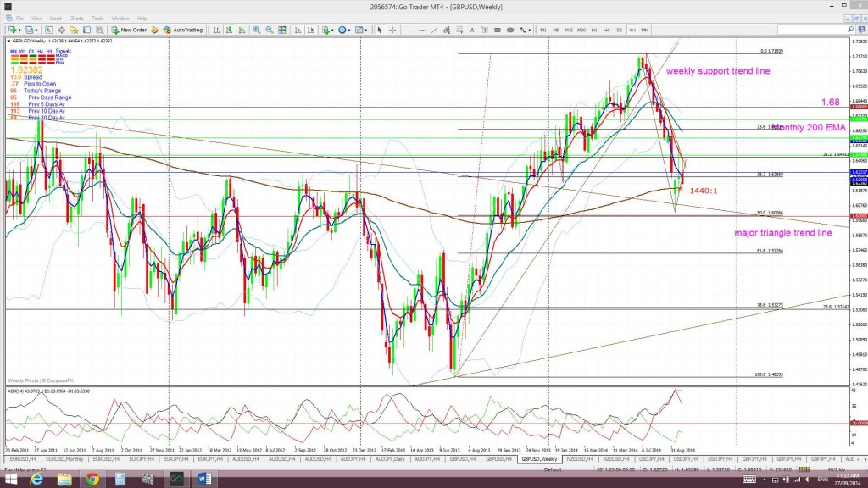Screen dimensions: 868x488
Task: Zoom out on the chart
Action: [269, 30]
